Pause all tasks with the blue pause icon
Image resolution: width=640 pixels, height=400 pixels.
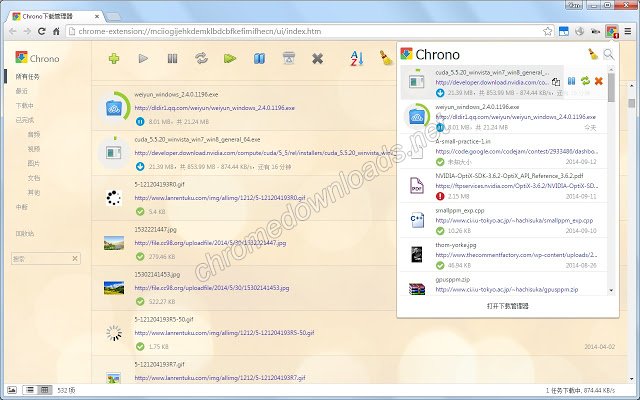(259, 59)
